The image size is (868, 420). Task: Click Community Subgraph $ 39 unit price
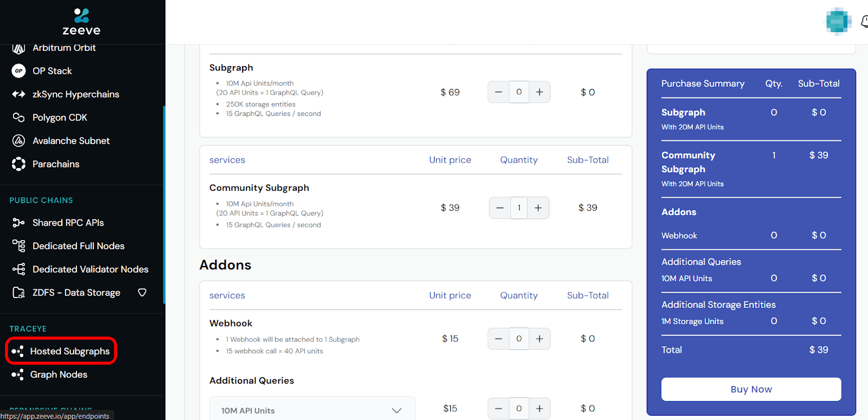pos(450,208)
